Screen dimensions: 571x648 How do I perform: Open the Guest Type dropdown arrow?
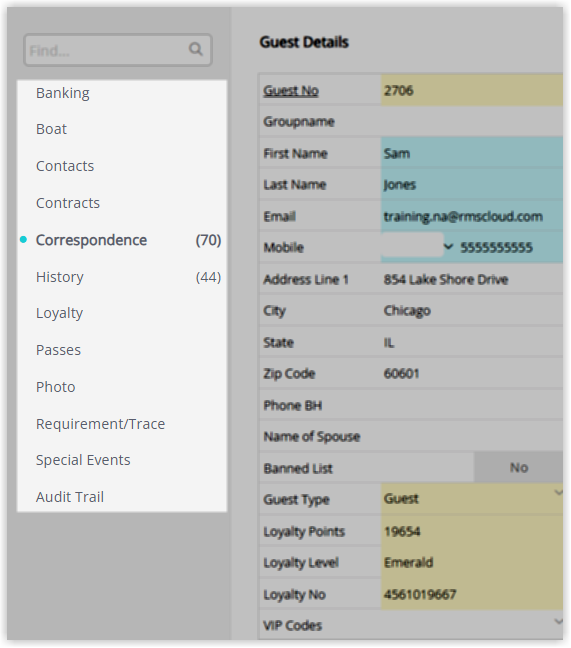tap(558, 492)
